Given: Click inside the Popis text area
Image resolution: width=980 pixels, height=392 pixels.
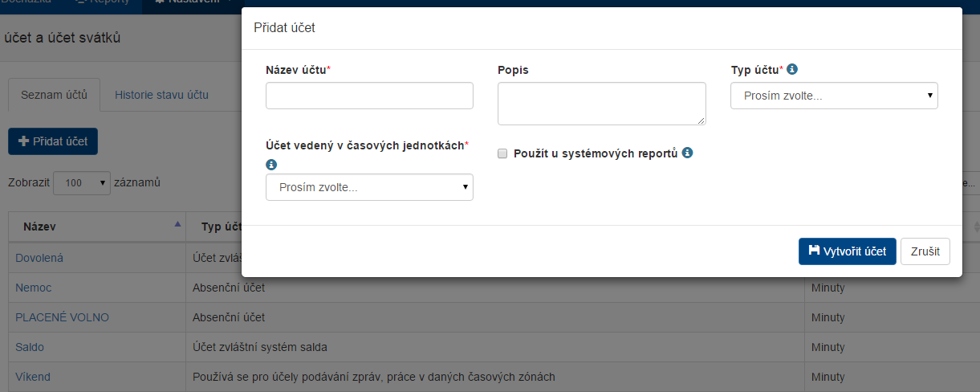Looking at the screenshot, I should pos(601,104).
